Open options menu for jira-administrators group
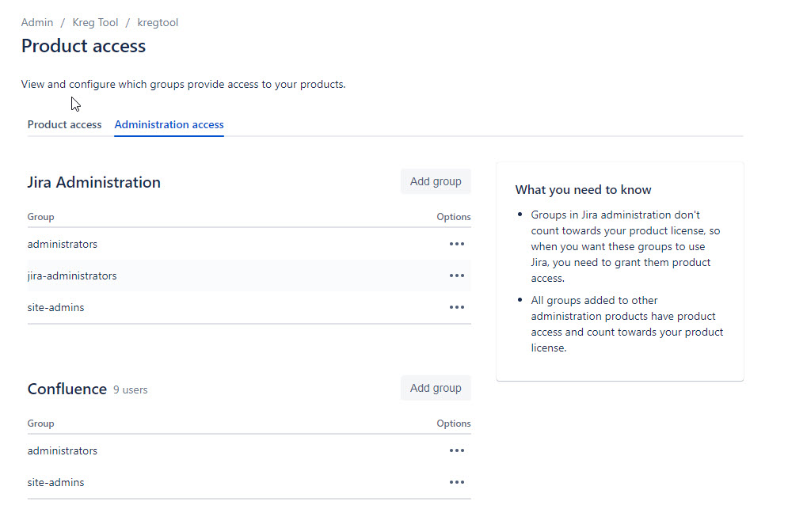Image resolution: width=788 pixels, height=532 pixels. [x=456, y=275]
